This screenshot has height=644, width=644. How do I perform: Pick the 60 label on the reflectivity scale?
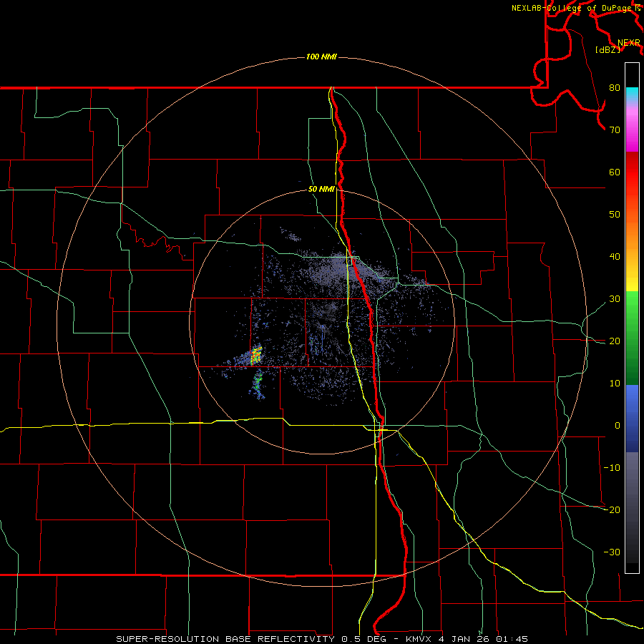(x=615, y=172)
